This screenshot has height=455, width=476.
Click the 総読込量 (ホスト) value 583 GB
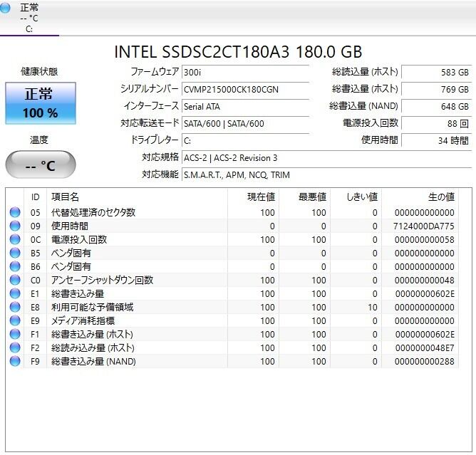[x=436, y=72]
